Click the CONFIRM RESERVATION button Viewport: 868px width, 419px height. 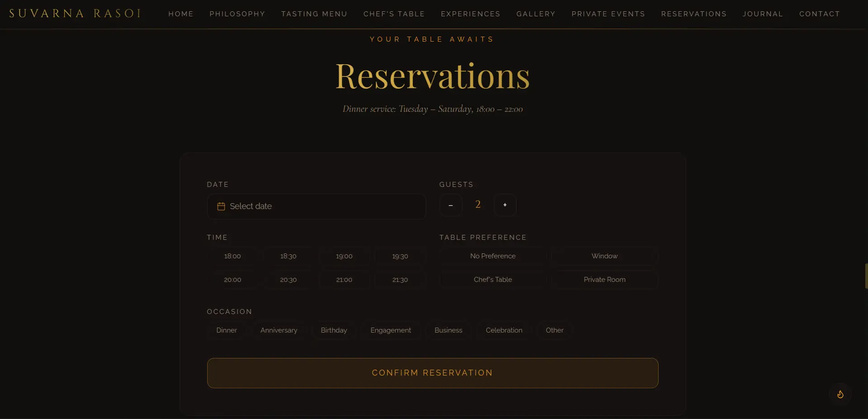coord(432,372)
